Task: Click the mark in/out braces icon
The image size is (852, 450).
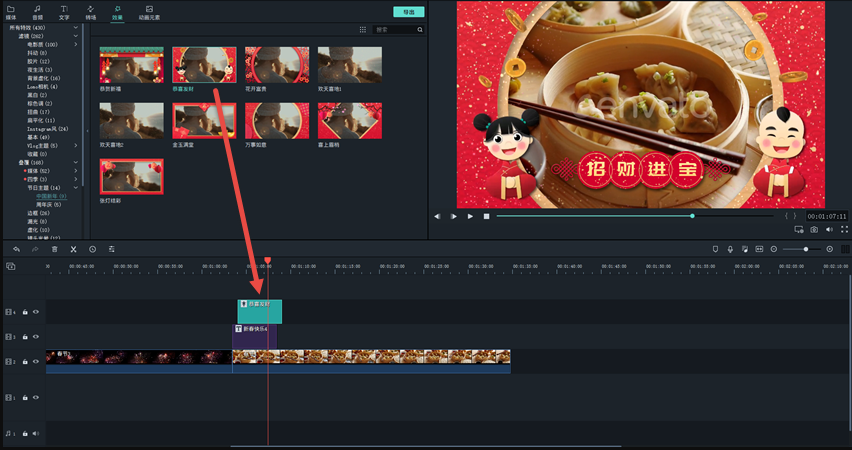Action: [790, 216]
